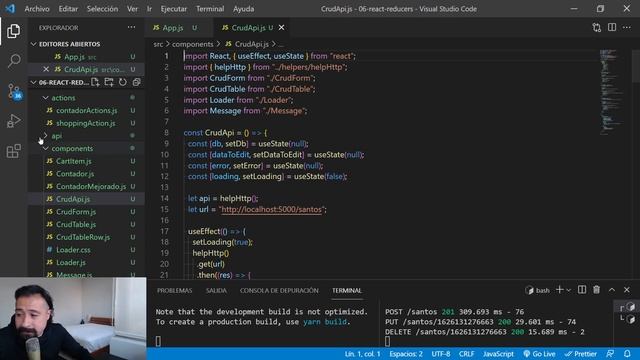
Task: Open the new terminal dropdown arrow
Action: point(569,290)
